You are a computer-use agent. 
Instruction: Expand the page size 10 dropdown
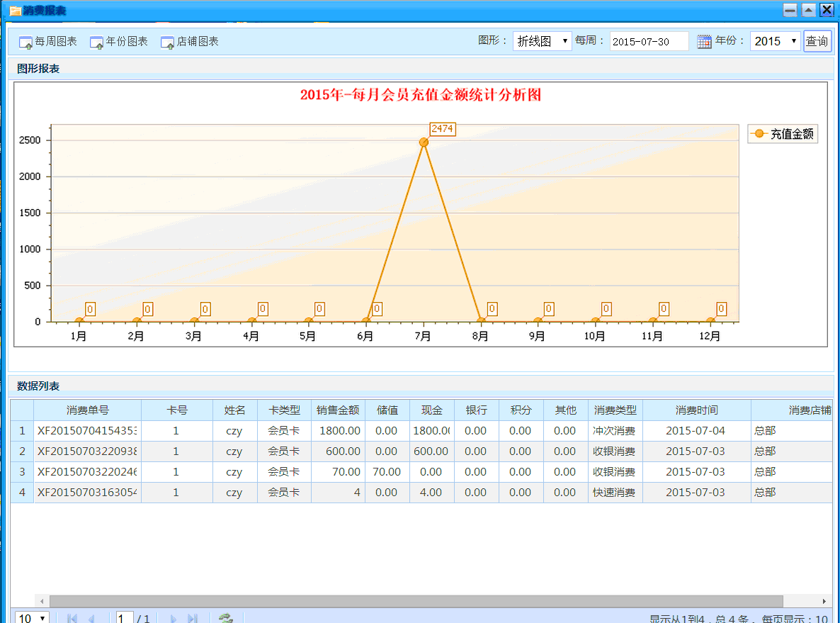click(x=32, y=618)
